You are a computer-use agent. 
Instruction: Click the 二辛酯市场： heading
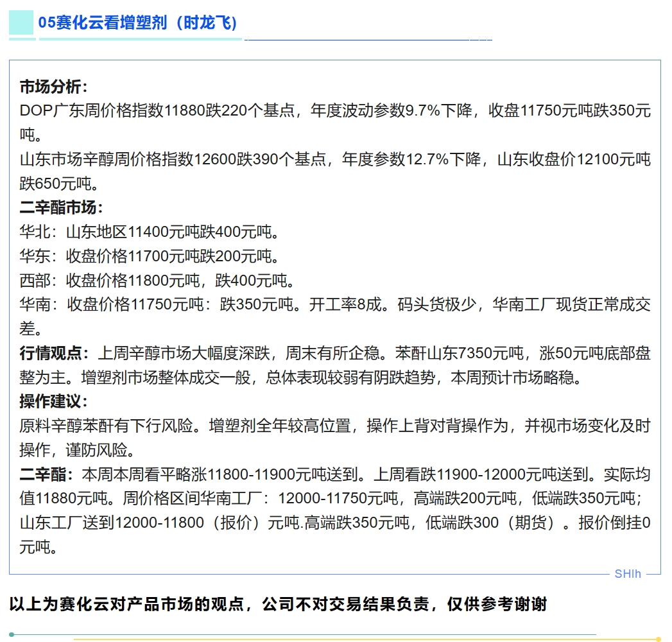(61, 207)
